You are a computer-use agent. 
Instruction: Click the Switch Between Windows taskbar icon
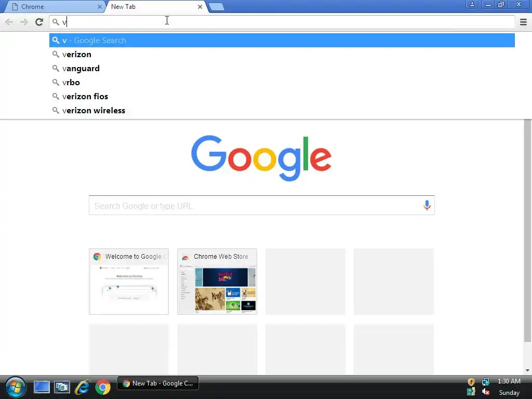[x=62, y=387]
